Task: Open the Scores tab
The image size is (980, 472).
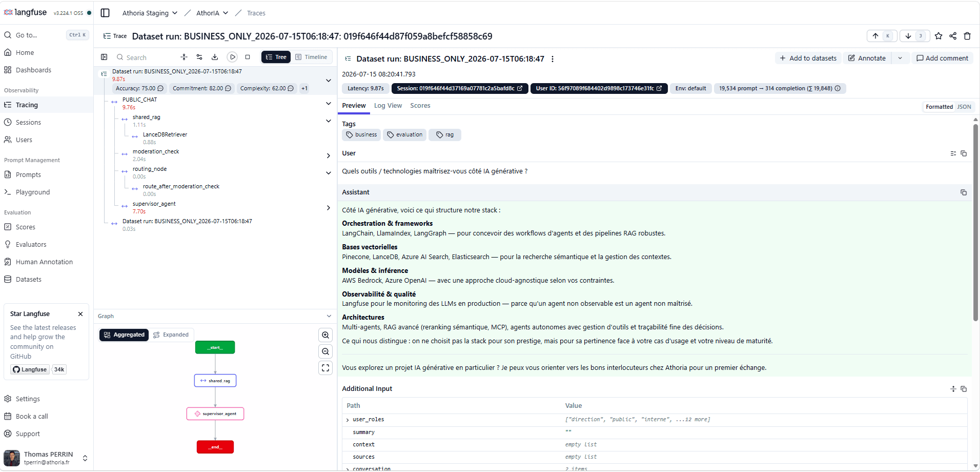Action: coord(420,106)
